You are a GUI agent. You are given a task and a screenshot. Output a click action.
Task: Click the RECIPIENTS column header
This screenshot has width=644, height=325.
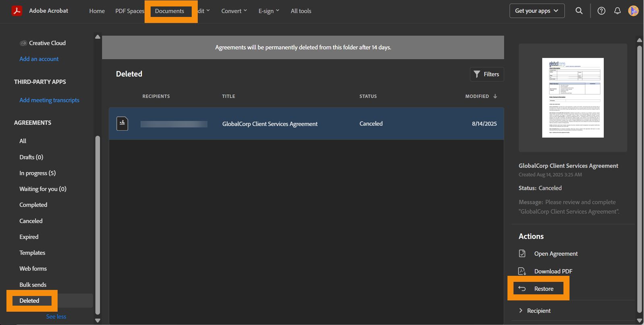(156, 96)
